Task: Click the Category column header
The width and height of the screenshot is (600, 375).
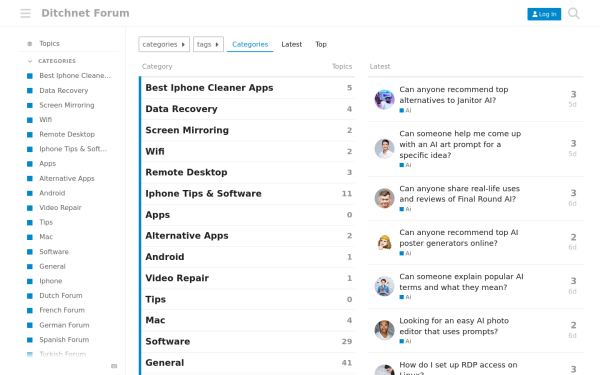Action: click(157, 67)
